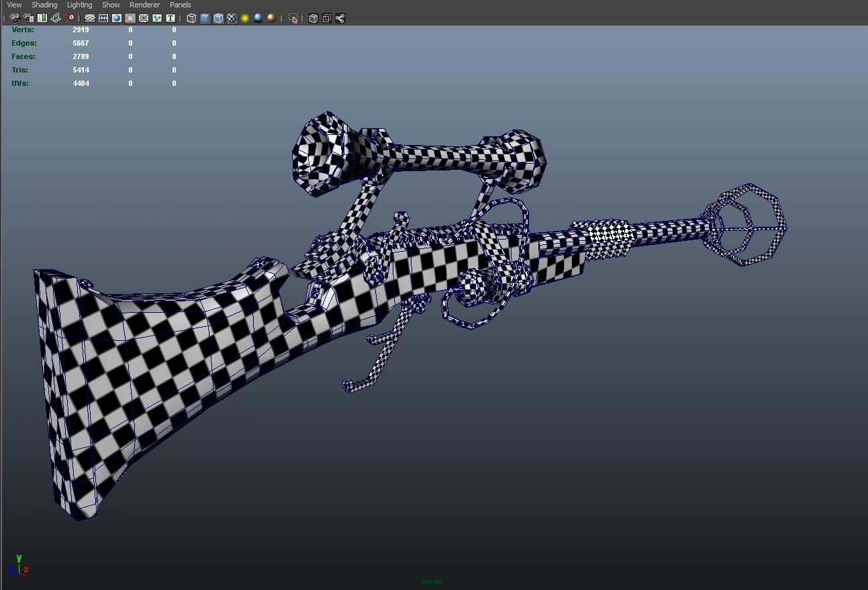The width and height of the screenshot is (868, 590).
Task: Open the Show menu
Action: pyautogui.click(x=111, y=5)
